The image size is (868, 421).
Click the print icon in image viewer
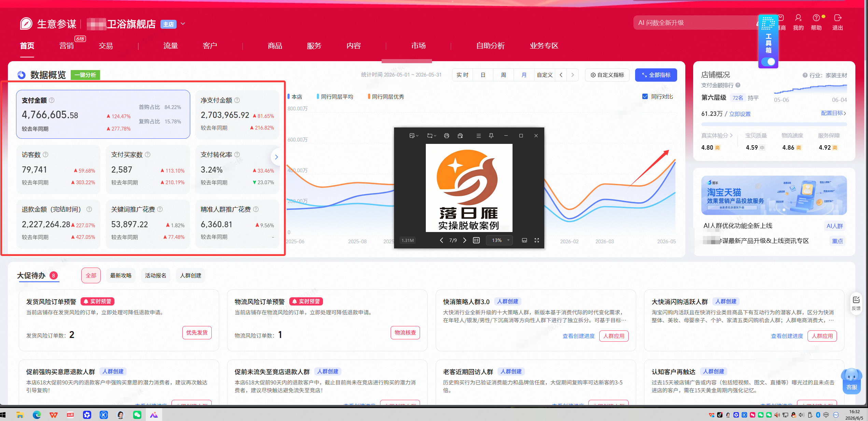click(x=446, y=136)
